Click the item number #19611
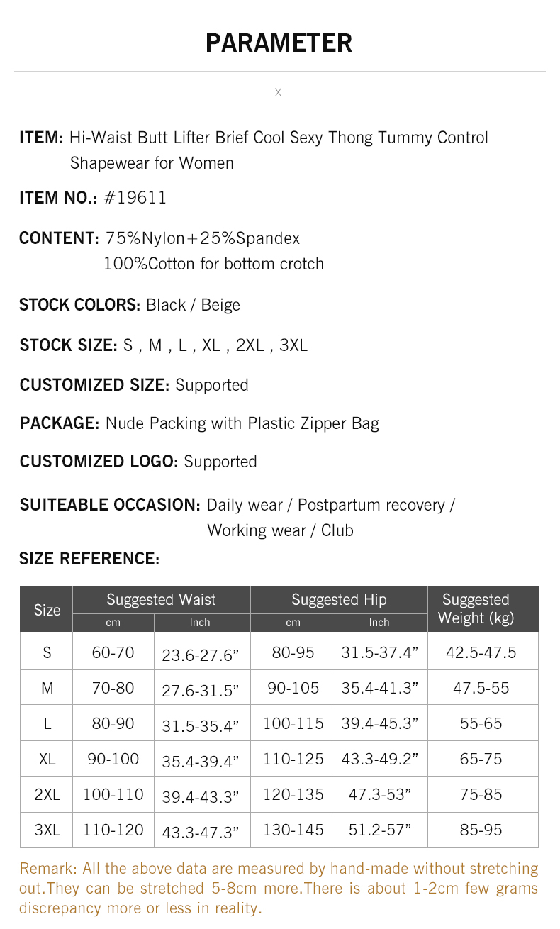Image resolution: width=560 pixels, height=929 pixels. click(x=135, y=198)
